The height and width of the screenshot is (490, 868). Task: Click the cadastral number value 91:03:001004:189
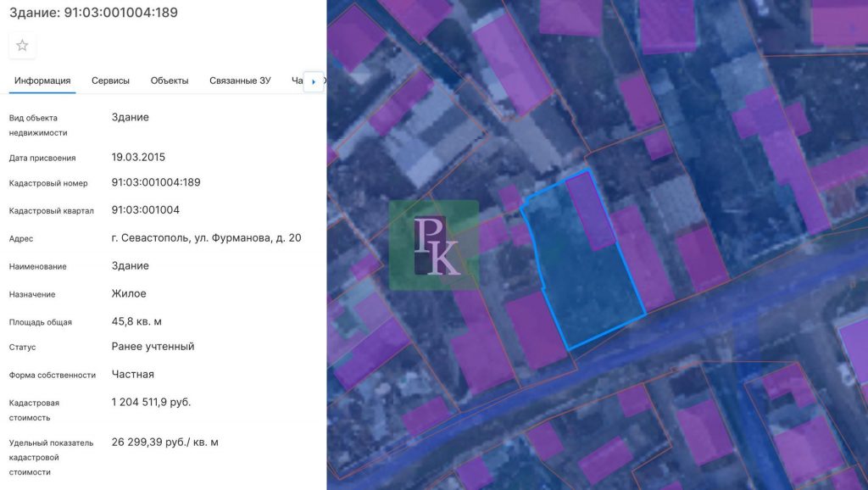[156, 182]
